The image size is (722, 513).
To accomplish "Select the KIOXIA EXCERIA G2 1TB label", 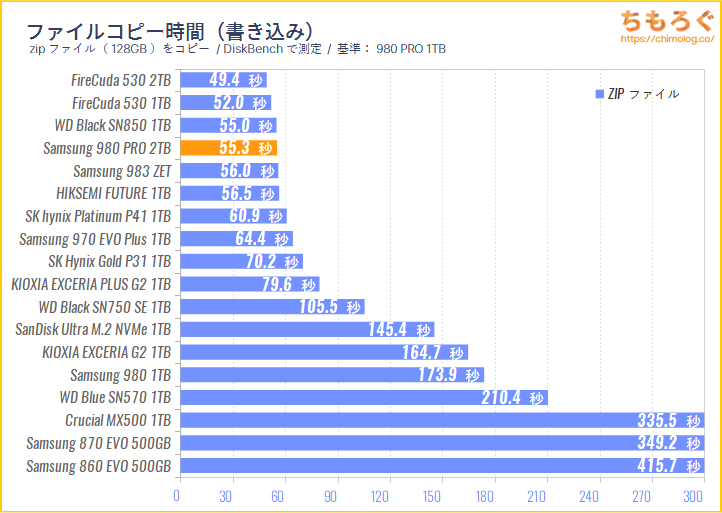I will 107,352.
